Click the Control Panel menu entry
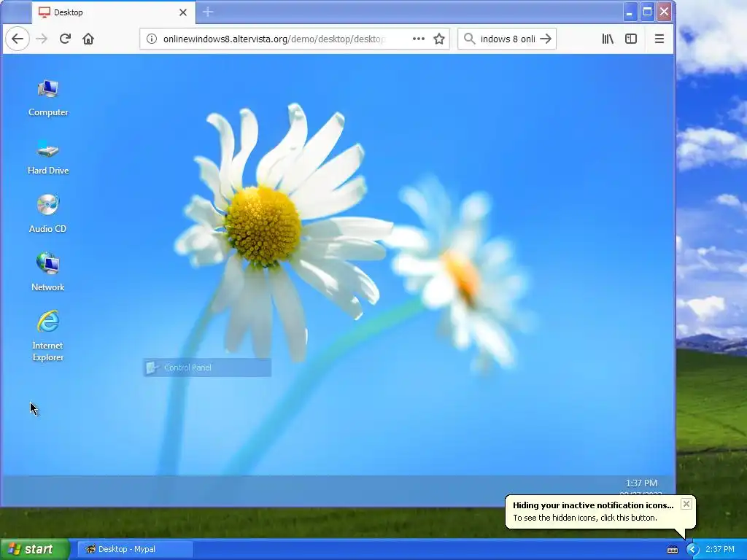 point(207,367)
